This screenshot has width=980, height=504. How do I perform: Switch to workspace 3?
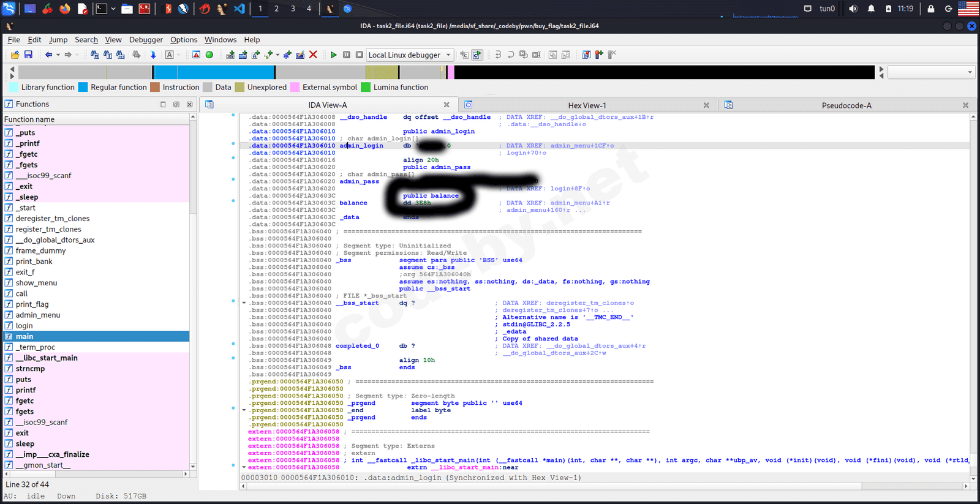point(293,9)
